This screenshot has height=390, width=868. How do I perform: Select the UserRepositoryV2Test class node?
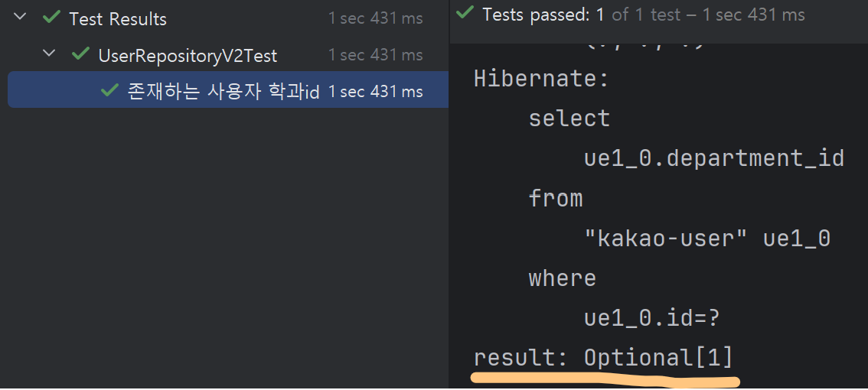(x=188, y=55)
